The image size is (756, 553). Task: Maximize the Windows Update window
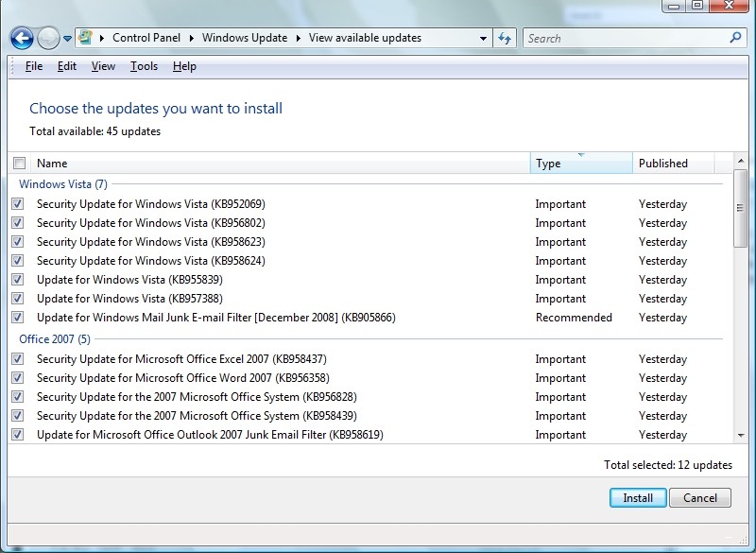click(x=697, y=6)
